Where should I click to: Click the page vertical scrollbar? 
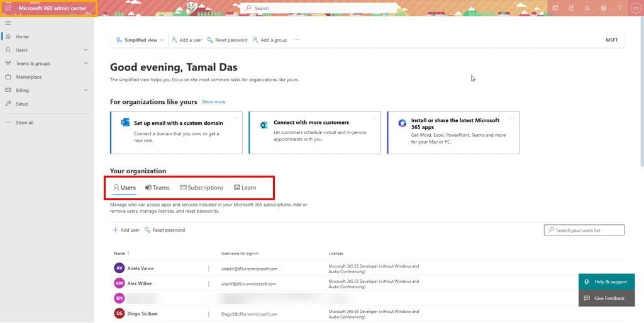642,93
